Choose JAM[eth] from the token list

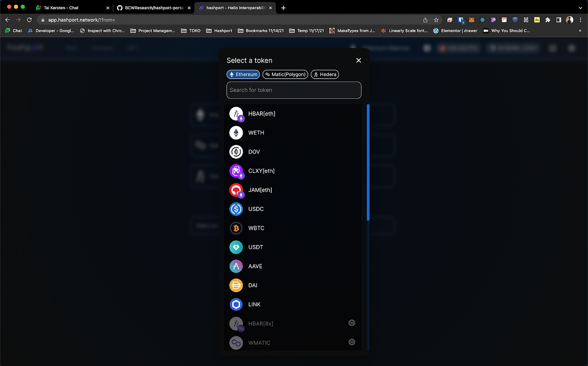click(260, 190)
